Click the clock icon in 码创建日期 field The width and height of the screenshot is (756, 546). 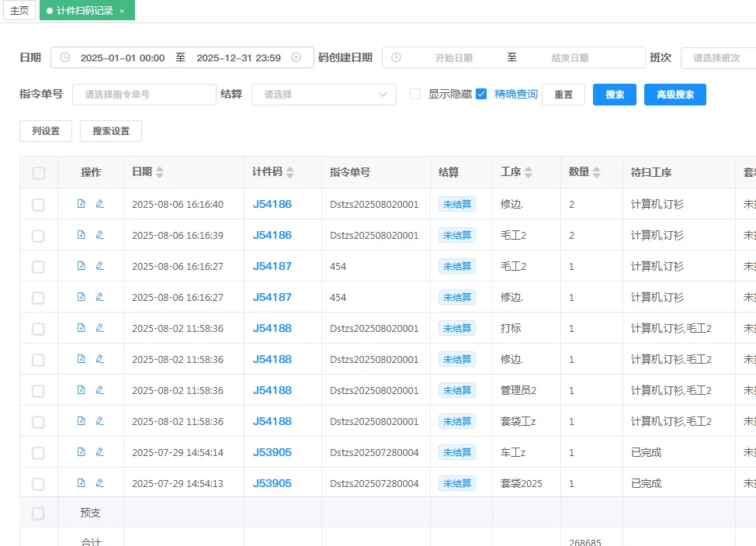pos(397,57)
